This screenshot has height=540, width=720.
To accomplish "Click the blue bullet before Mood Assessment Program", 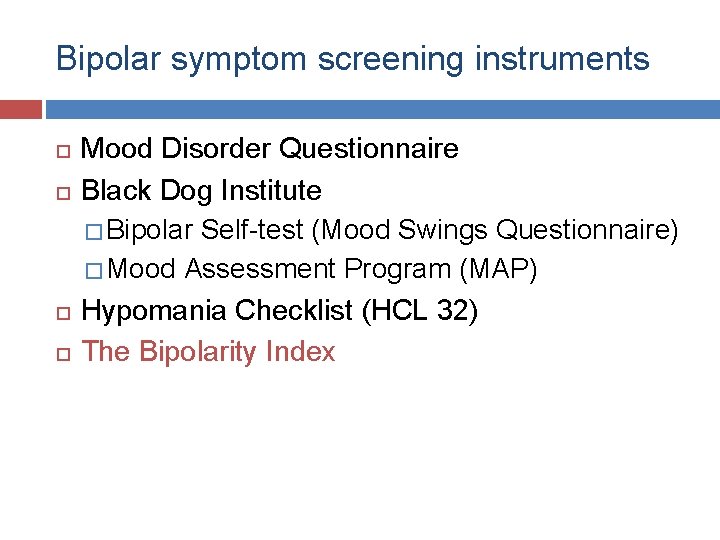I will coord(94,271).
